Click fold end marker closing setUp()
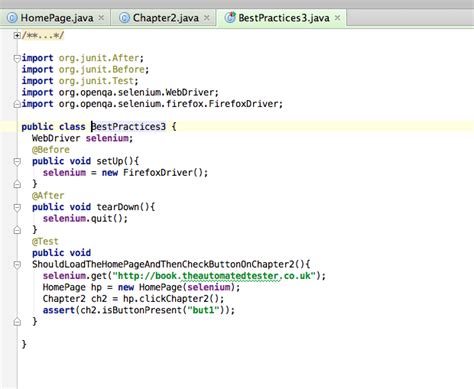Image resolution: width=474 pixels, height=389 pixels. pos(17,184)
